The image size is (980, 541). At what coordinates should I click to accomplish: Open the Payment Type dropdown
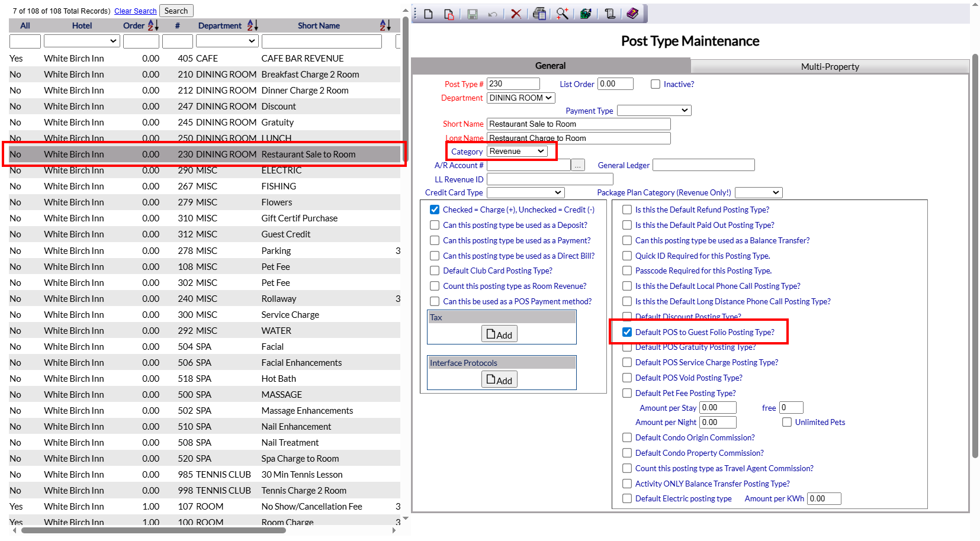coord(654,111)
